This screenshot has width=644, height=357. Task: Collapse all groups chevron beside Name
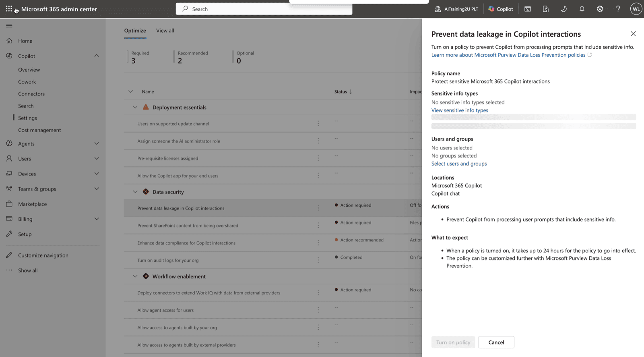tap(130, 91)
